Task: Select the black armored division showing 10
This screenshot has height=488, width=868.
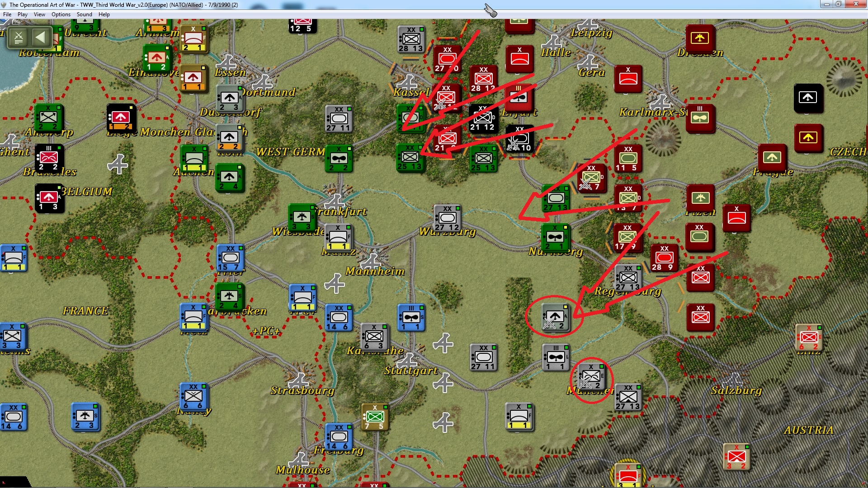Action: click(x=519, y=139)
